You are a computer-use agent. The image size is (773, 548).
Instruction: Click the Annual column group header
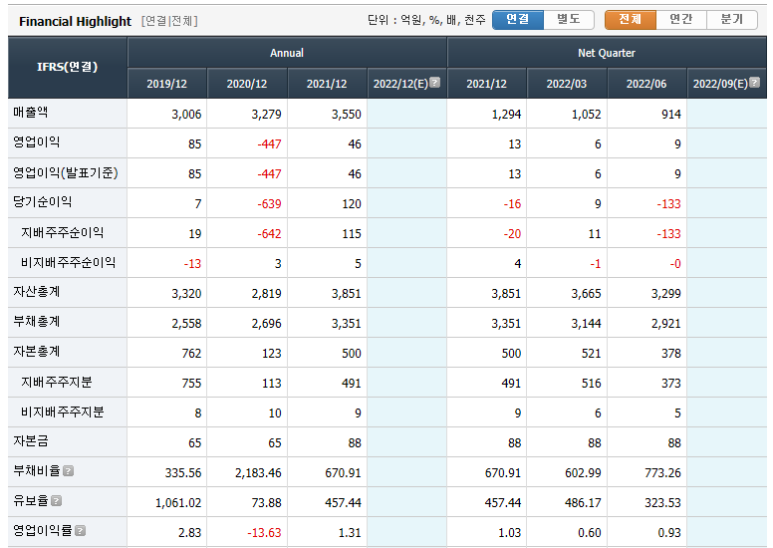(x=287, y=53)
